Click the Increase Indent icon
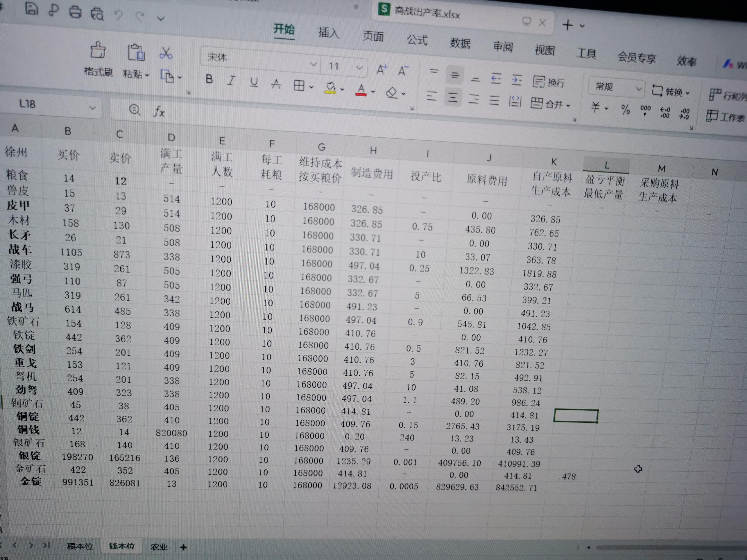This screenshot has width=747, height=560. coord(517,80)
